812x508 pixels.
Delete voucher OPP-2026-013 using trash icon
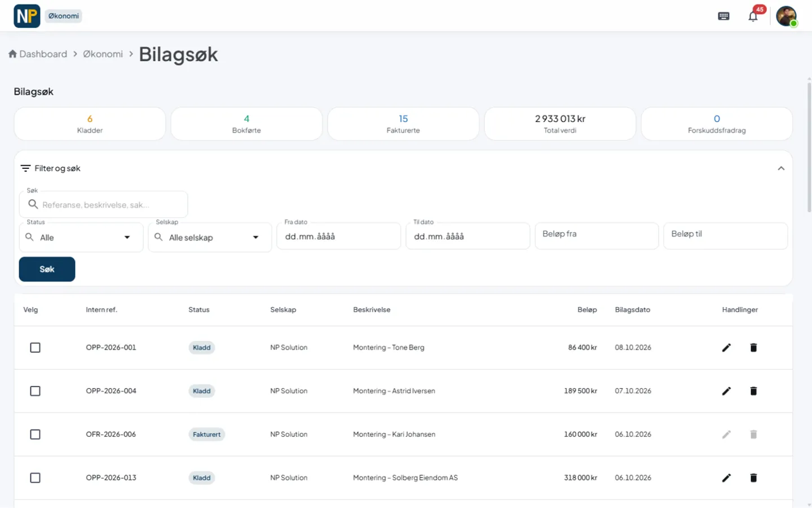[x=753, y=478]
